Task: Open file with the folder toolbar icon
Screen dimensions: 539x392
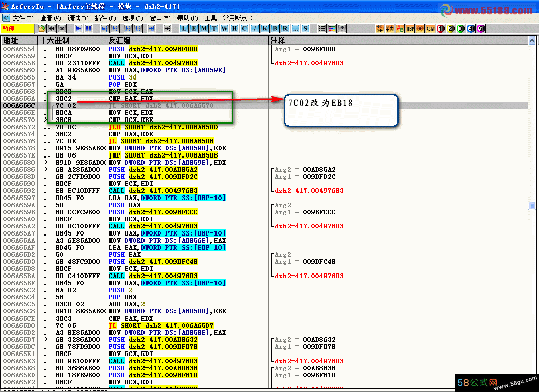Action: [x=42, y=29]
